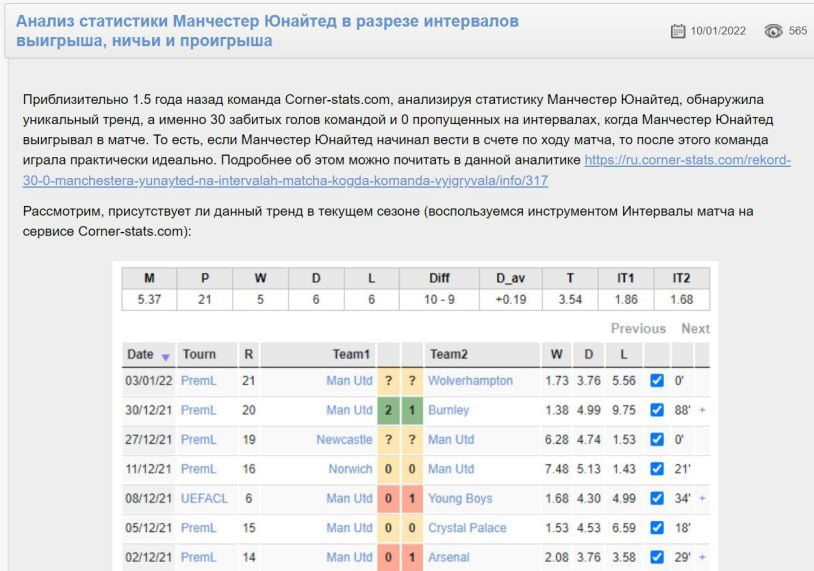Expand plus icon on Burnley row

point(702,410)
